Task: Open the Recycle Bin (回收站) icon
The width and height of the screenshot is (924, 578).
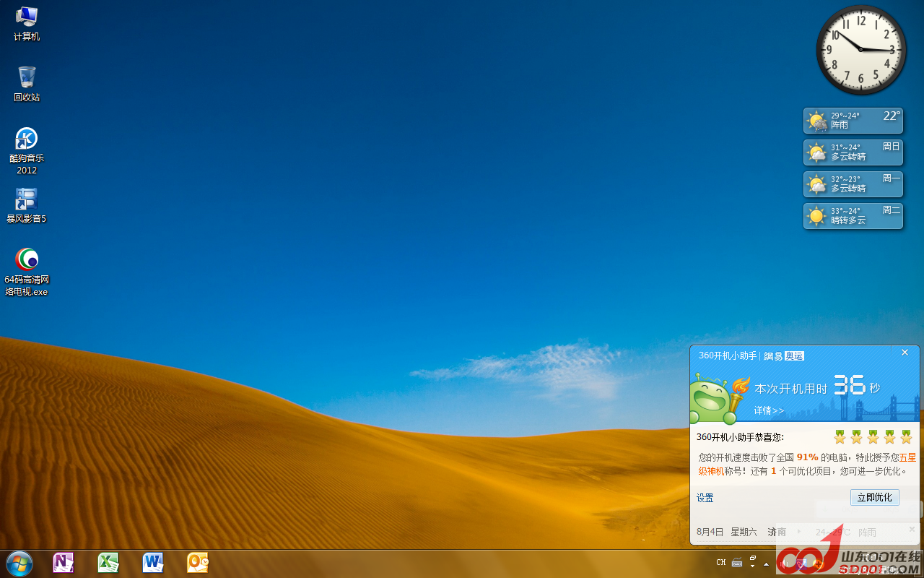Action: tap(27, 83)
